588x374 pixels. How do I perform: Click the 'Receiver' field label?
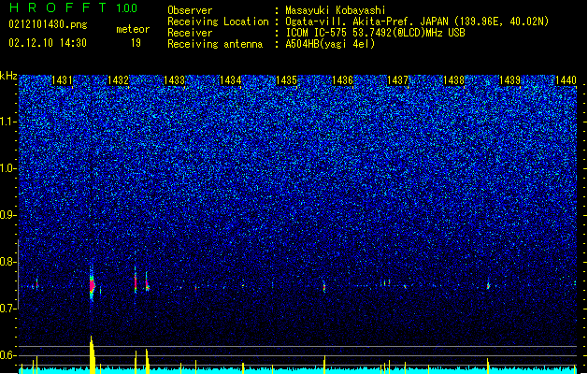190,33
